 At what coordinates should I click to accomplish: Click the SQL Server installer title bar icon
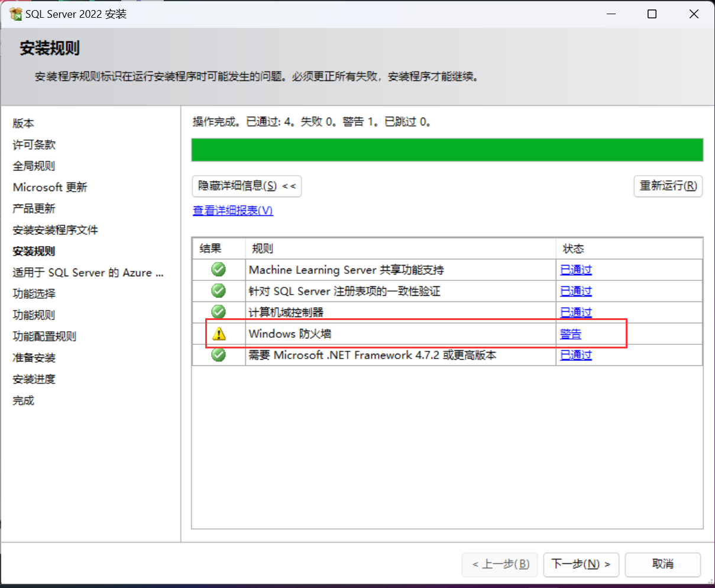tap(15, 14)
